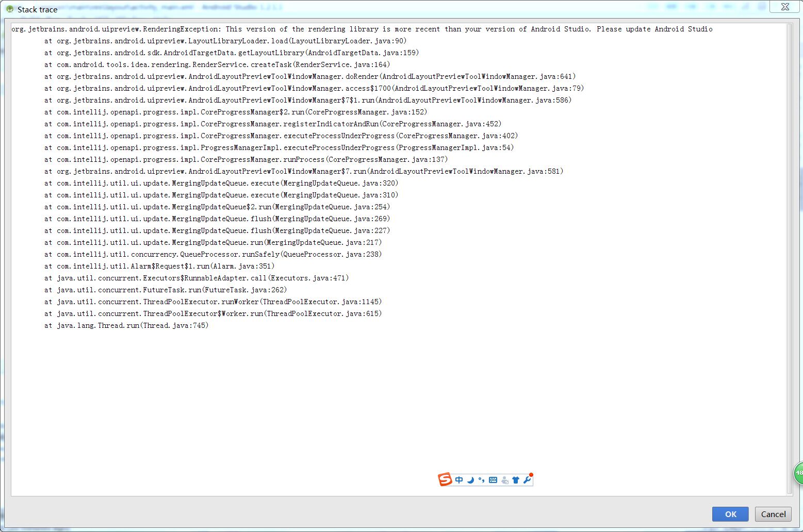This screenshot has height=532, width=803.
Task: Confirm the dialog with OK
Action: 731,514
